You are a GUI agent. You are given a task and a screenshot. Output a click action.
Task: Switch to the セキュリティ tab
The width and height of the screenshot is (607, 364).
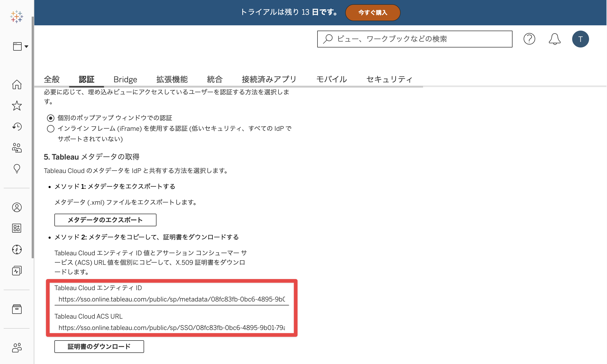tap(389, 79)
